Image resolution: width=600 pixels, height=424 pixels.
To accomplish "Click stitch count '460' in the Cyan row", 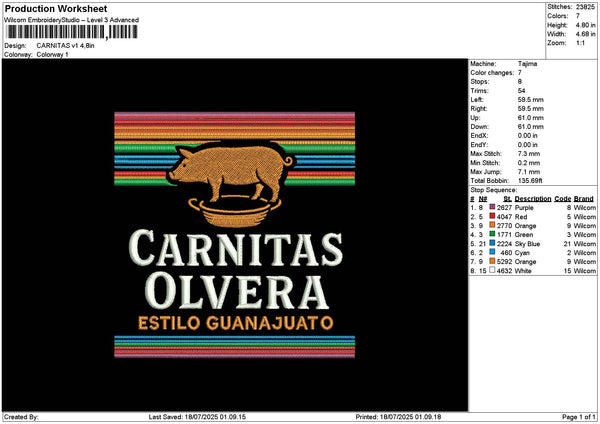I will tap(506, 253).
